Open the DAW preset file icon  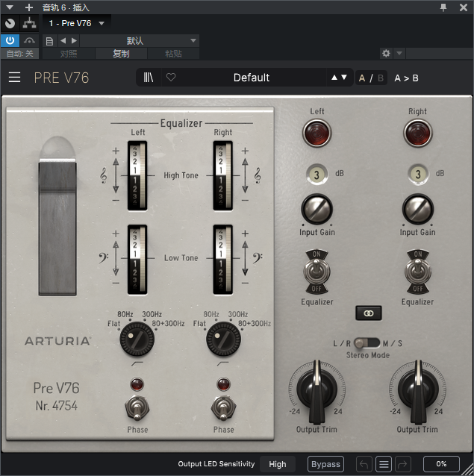coord(49,41)
